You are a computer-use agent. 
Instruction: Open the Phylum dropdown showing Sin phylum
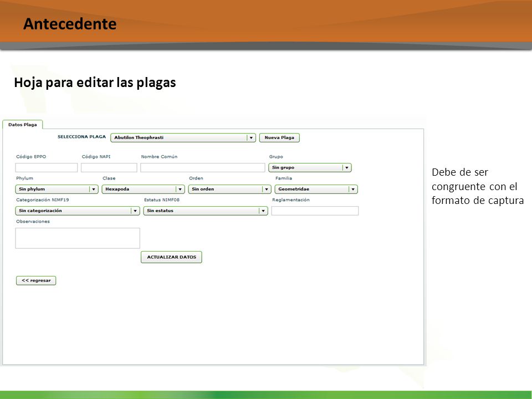57,189
